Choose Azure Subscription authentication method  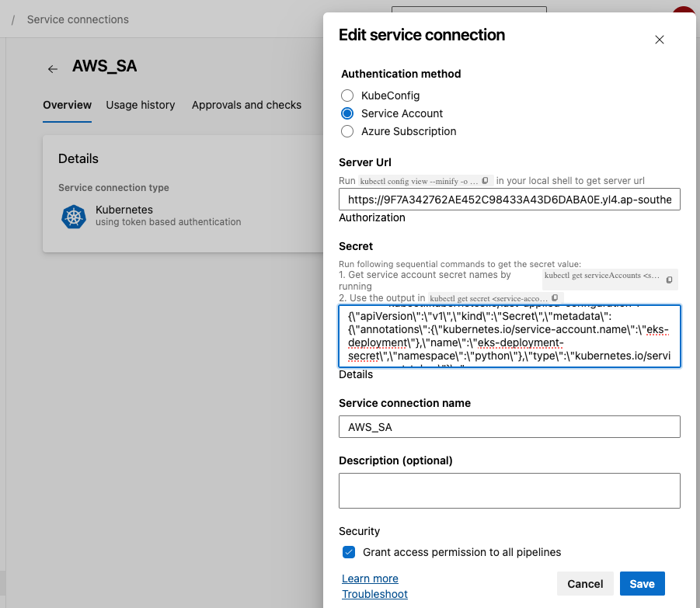[x=347, y=131]
